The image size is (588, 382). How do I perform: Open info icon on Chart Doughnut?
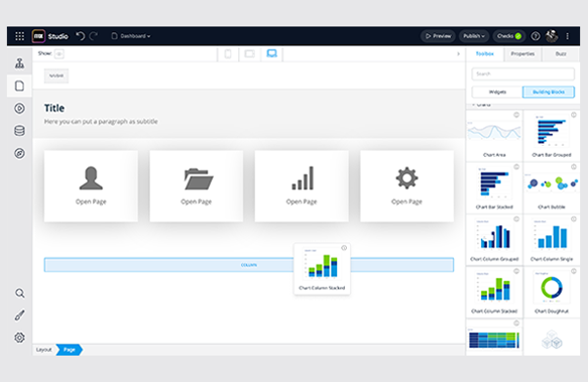(573, 271)
